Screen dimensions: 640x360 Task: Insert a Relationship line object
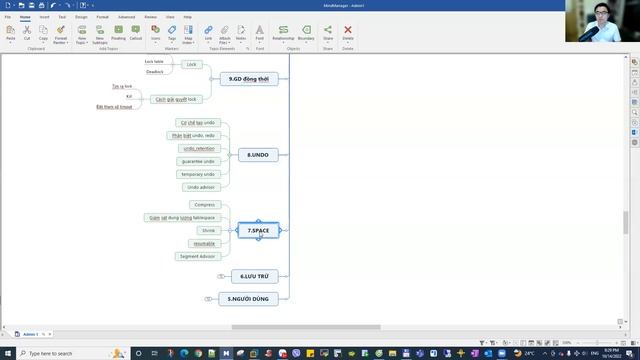tap(283, 30)
